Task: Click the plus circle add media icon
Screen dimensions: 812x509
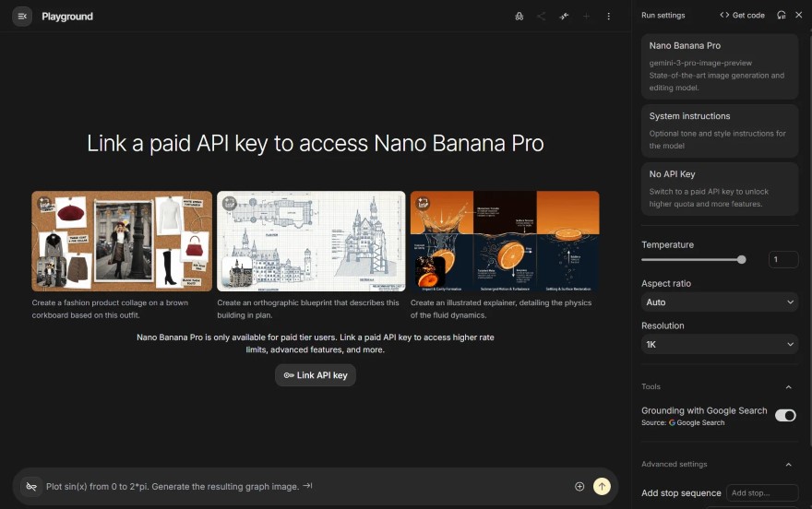Action: coord(579,486)
